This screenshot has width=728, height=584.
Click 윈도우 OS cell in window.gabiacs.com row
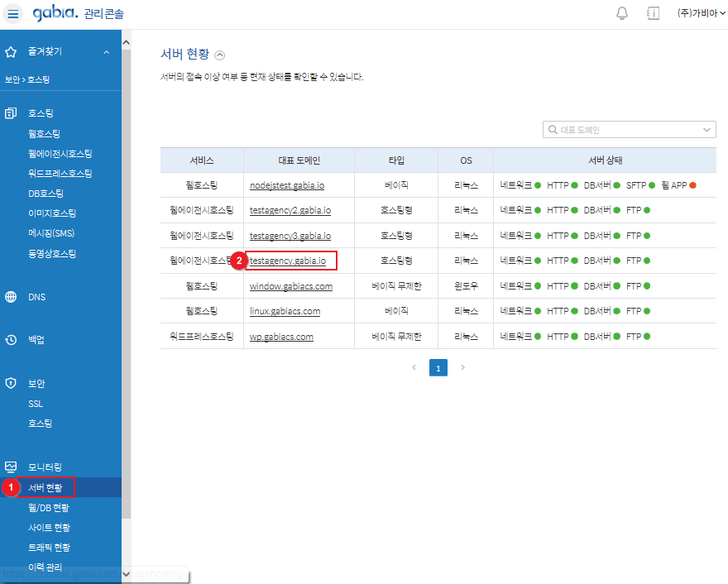[x=466, y=286]
